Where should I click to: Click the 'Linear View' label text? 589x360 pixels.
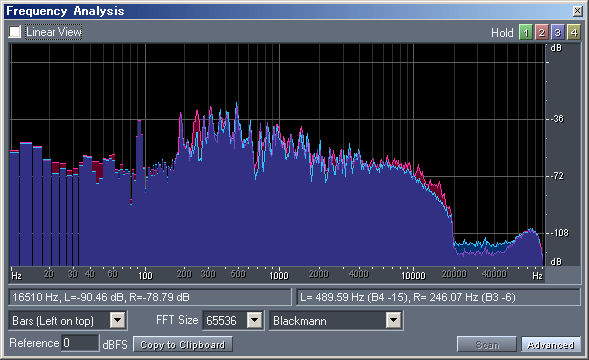pos(54,32)
